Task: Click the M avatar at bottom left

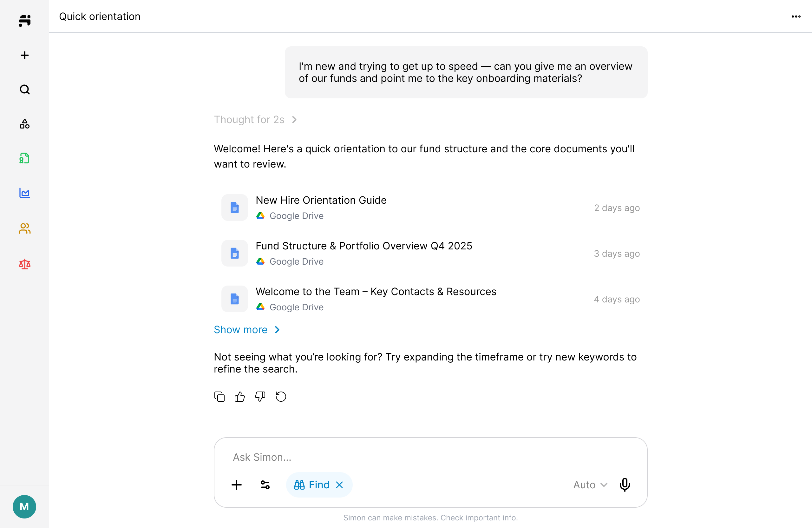Action: click(24, 506)
